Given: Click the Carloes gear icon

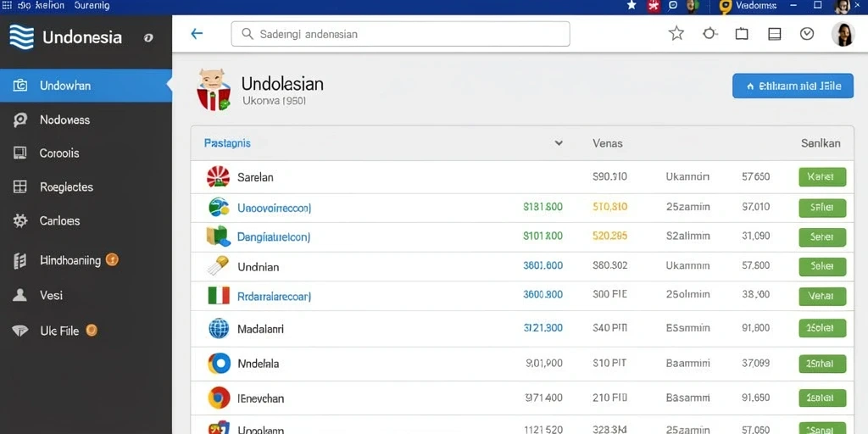Looking at the screenshot, I should (20, 221).
